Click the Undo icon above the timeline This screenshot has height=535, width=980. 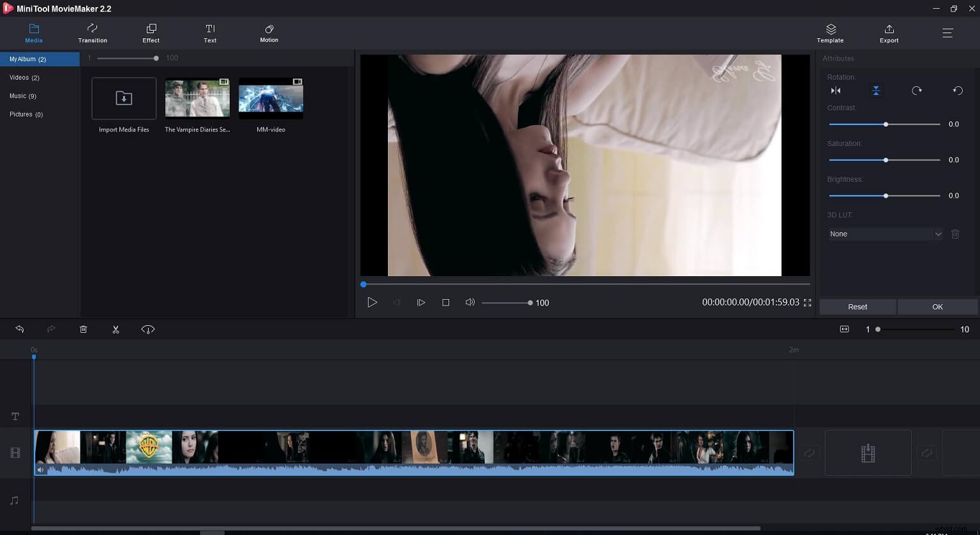tap(20, 329)
